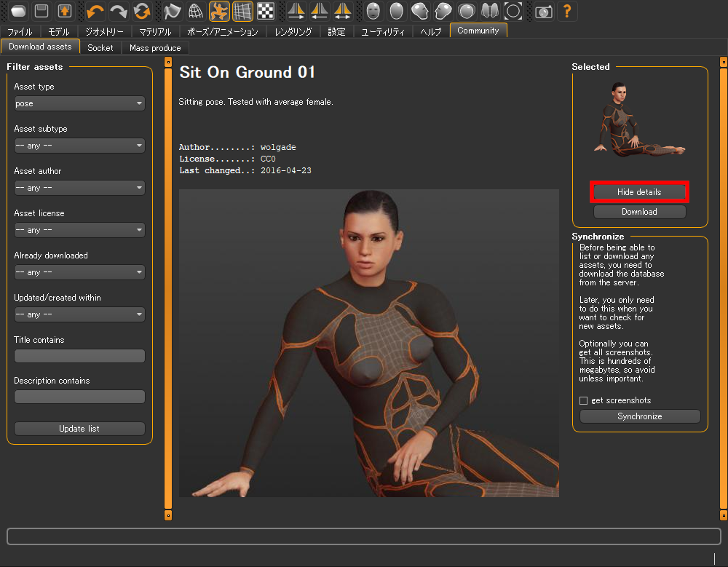Viewport: 728px width, 567px height.
Task: Click the orange vertical scrollbar beside details
Action: pyautogui.click(x=168, y=291)
